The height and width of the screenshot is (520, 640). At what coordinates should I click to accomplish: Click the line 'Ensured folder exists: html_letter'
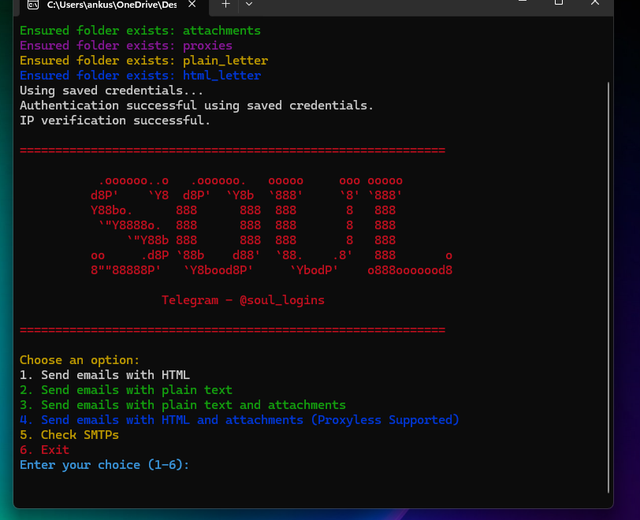tap(140, 76)
